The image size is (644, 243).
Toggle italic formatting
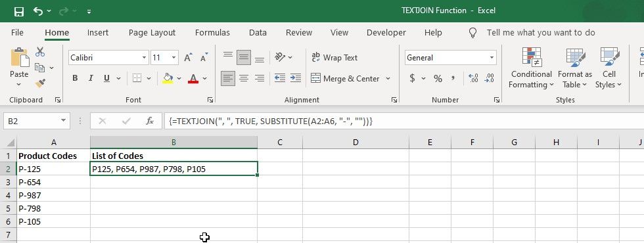(x=91, y=78)
